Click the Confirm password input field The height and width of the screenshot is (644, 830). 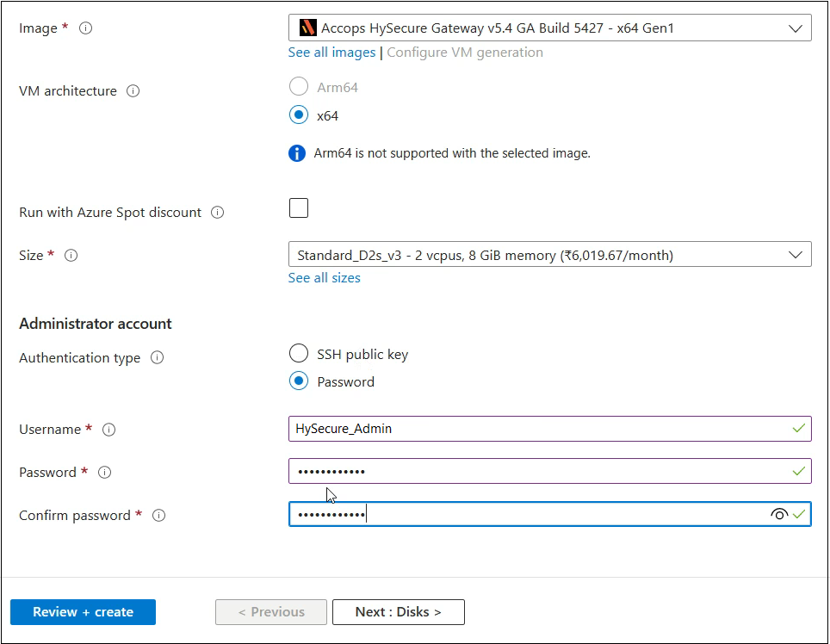coord(549,514)
